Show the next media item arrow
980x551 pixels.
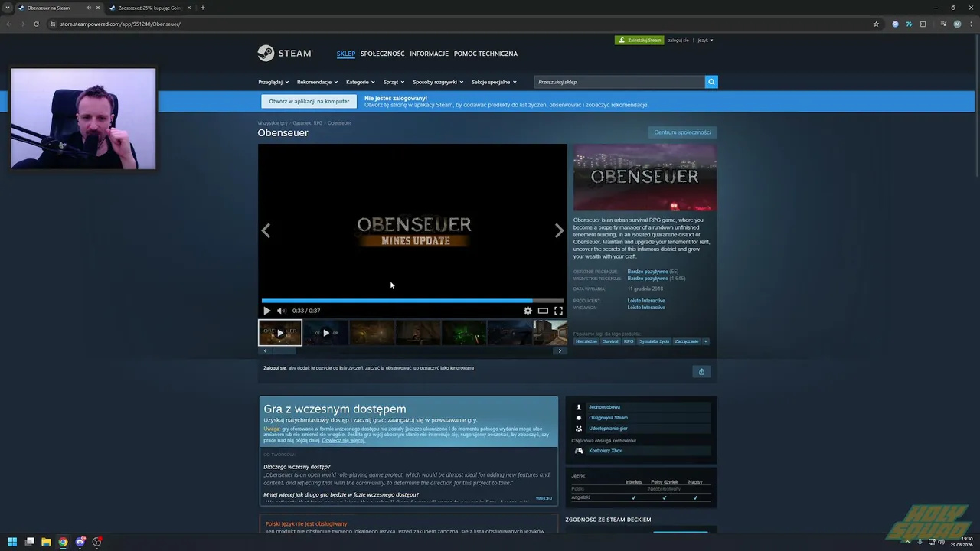559,230
